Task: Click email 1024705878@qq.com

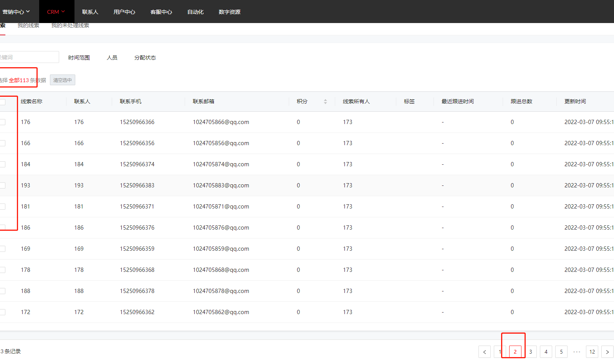Action: (221, 291)
